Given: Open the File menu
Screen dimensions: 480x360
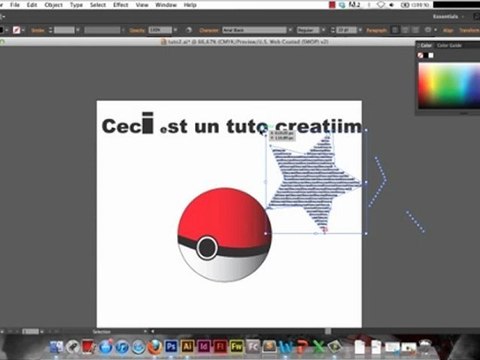Looking at the screenshot, I should (x=15, y=5).
